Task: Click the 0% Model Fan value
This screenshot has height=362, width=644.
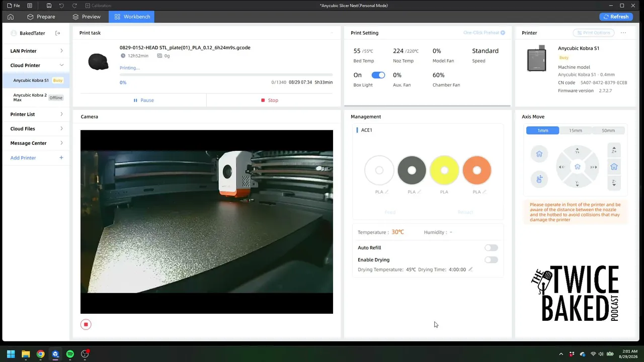Action: tap(437, 51)
